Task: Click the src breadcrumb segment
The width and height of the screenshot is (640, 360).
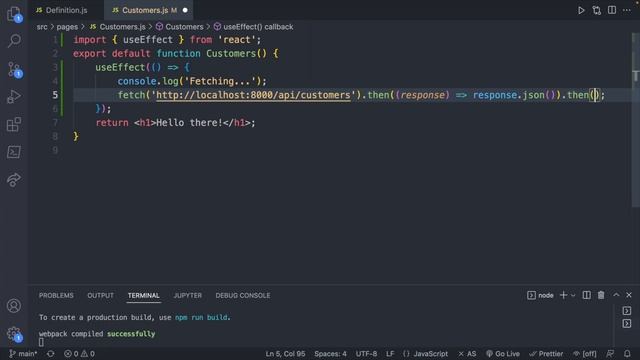Action: (42, 27)
